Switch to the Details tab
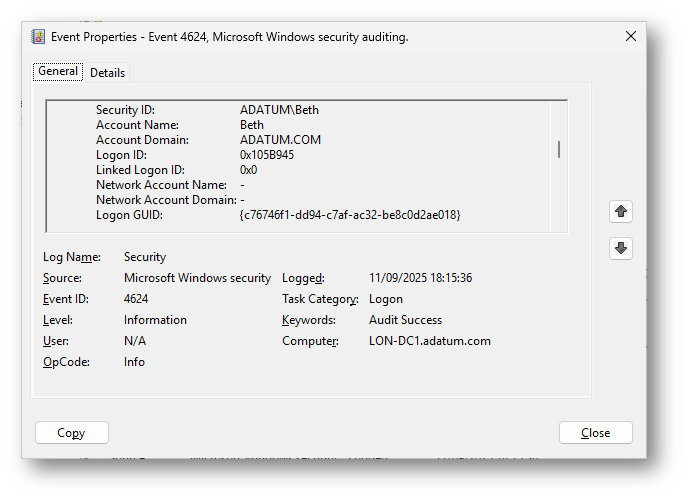The image size is (689, 501). [107, 72]
